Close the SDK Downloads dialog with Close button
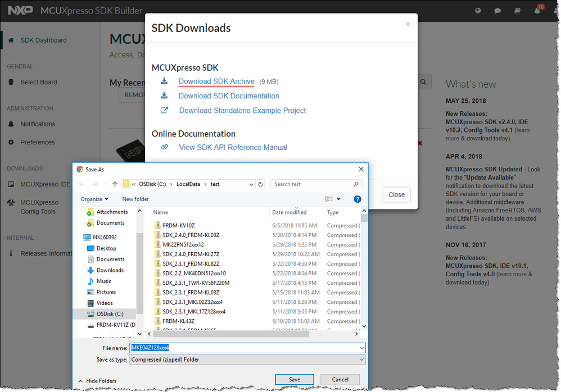 (x=396, y=195)
